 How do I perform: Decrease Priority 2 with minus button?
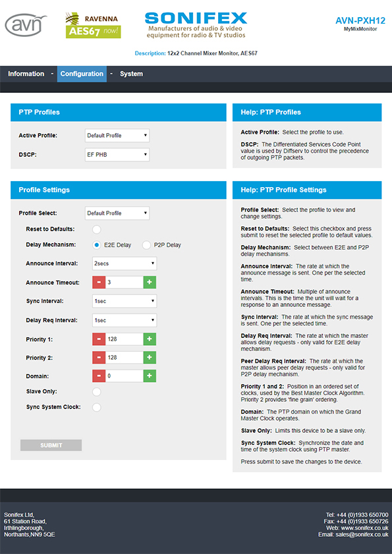(99, 357)
